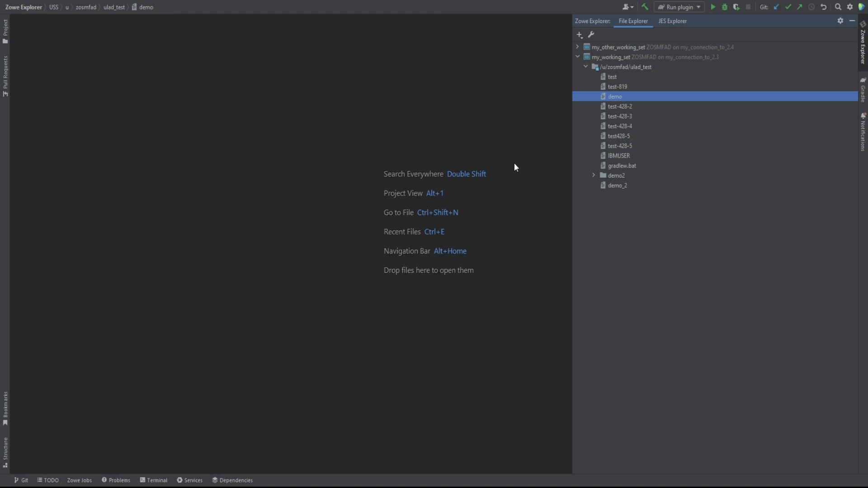The height and width of the screenshot is (488, 868).
Task: Collapse /u/zosmfad/ulad_test directory
Action: coord(586,66)
